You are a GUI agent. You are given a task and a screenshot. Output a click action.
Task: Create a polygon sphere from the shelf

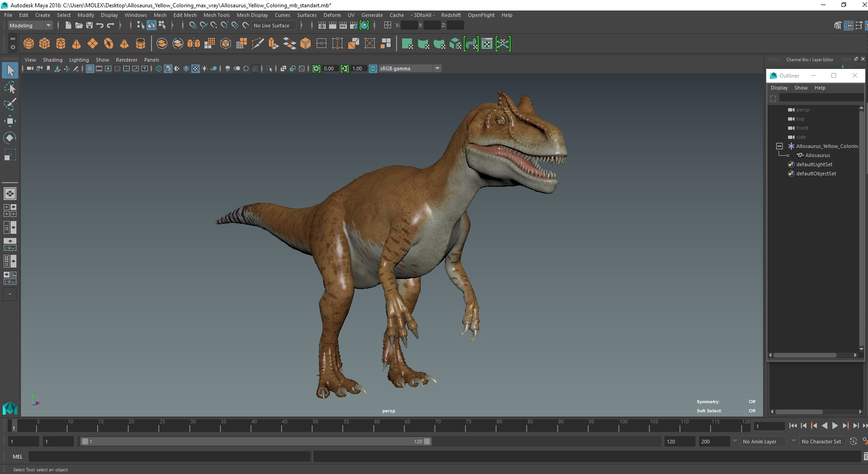[29, 43]
